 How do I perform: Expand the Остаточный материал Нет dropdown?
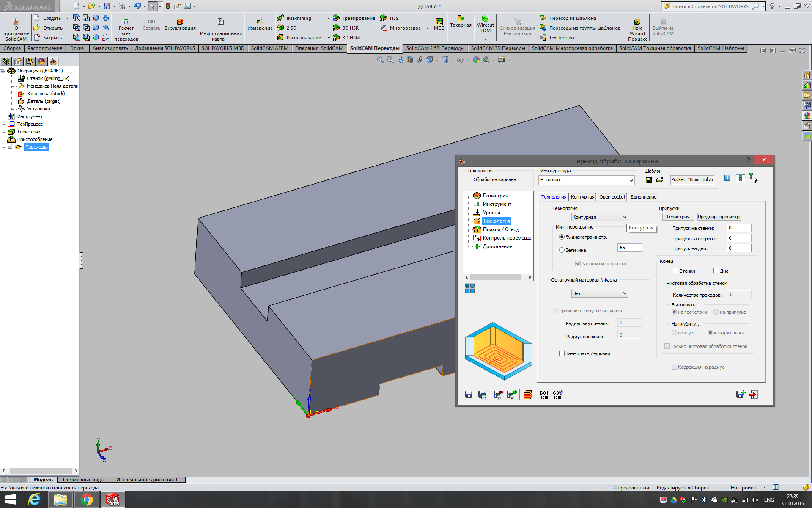(599, 293)
